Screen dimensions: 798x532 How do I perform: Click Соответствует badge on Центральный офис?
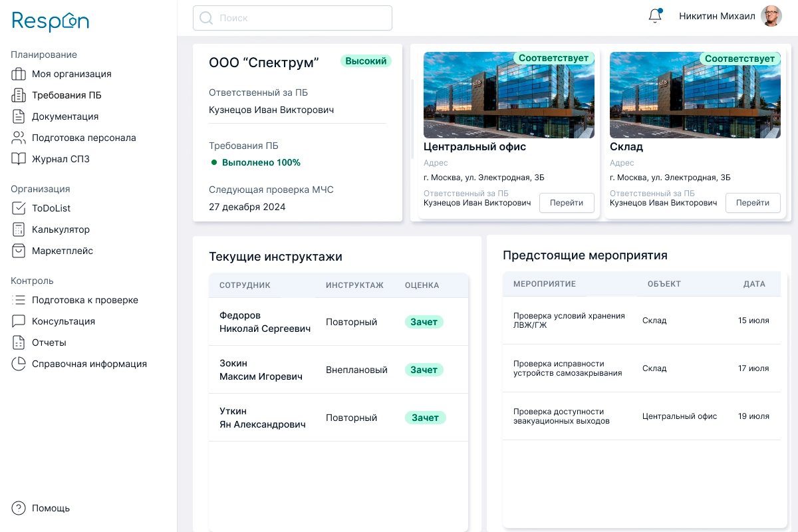click(x=554, y=58)
